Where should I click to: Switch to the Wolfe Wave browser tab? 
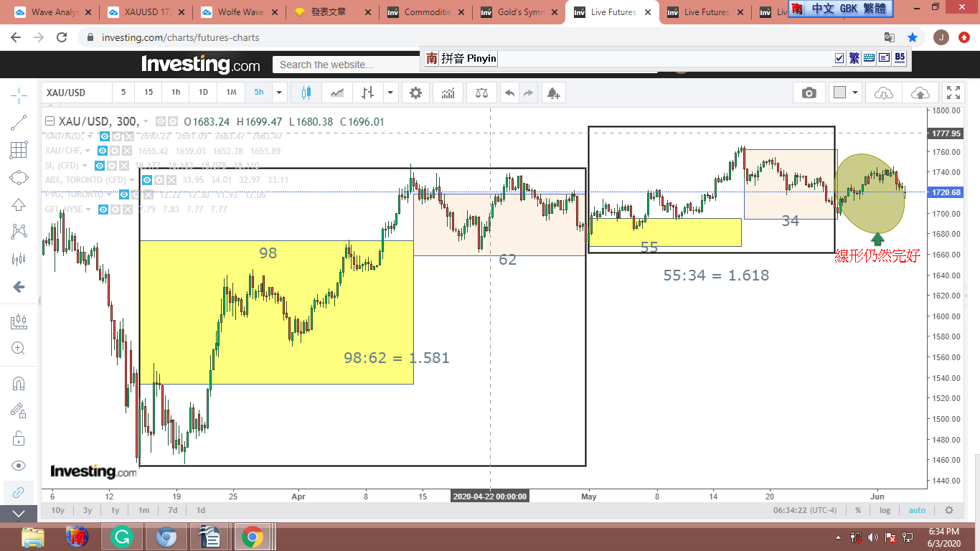click(240, 12)
